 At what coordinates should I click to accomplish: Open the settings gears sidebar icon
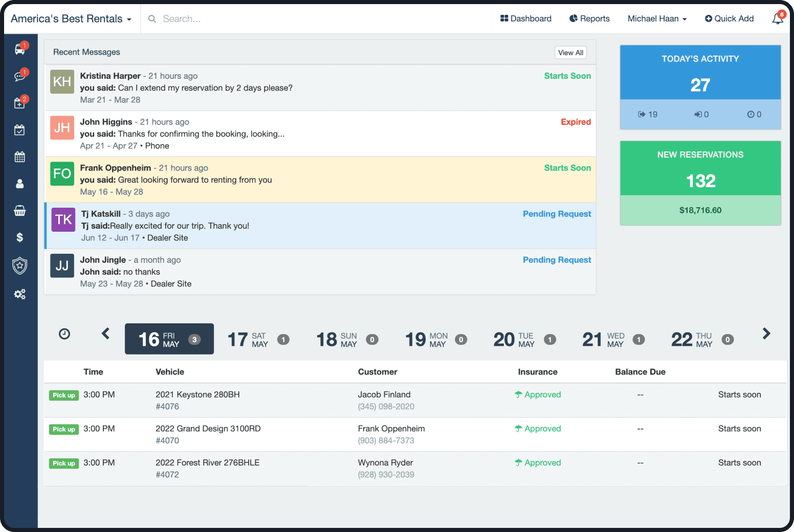coord(20,294)
